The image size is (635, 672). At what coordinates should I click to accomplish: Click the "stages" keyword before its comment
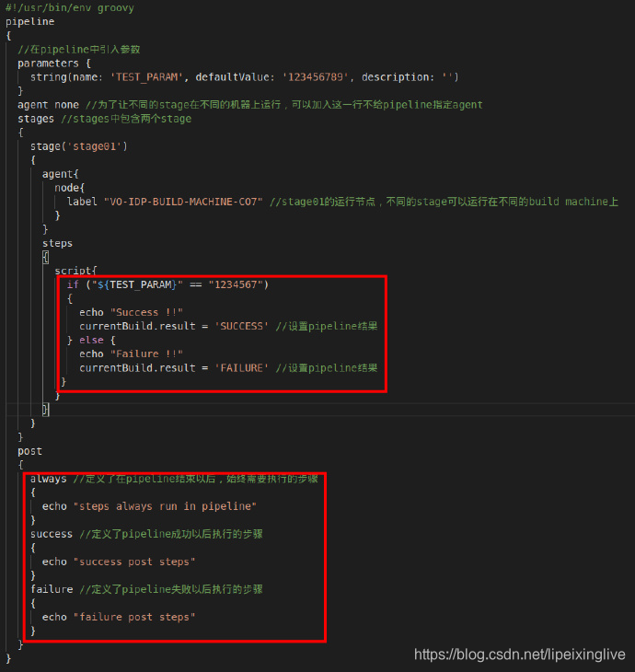(x=36, y=119)
